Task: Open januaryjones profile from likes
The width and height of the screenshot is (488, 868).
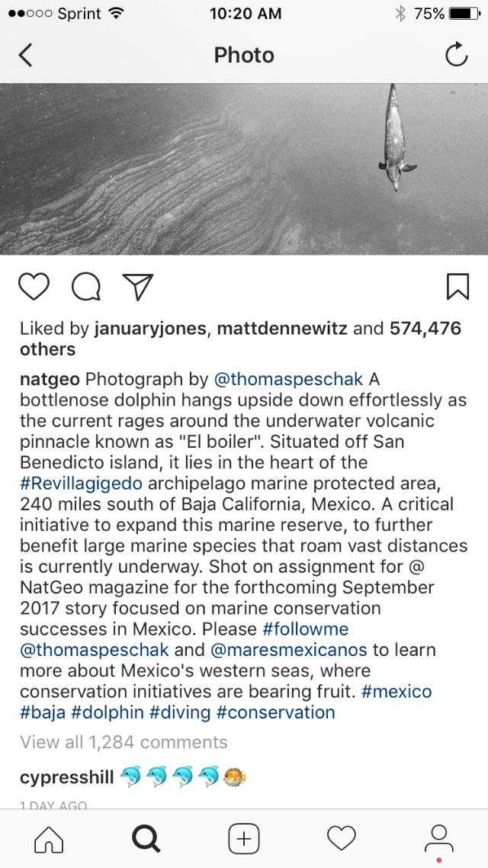Action: point(150,329)
